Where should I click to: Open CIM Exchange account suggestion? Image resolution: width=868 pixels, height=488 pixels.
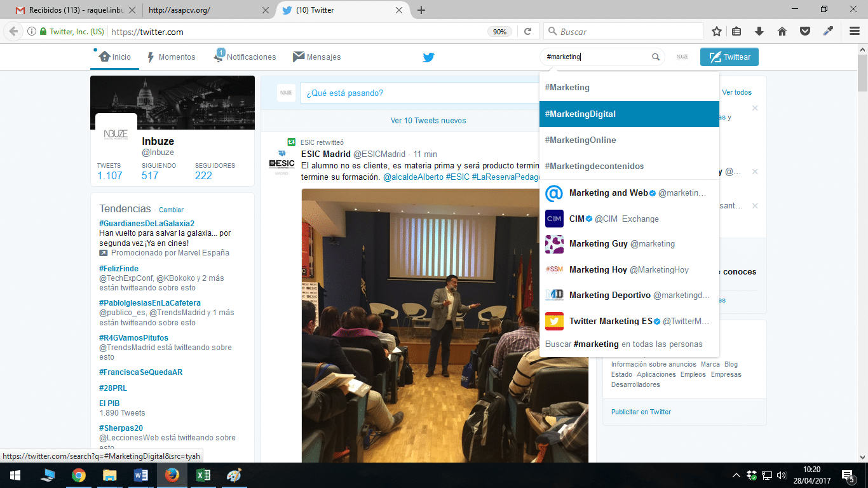click(629, 219)
